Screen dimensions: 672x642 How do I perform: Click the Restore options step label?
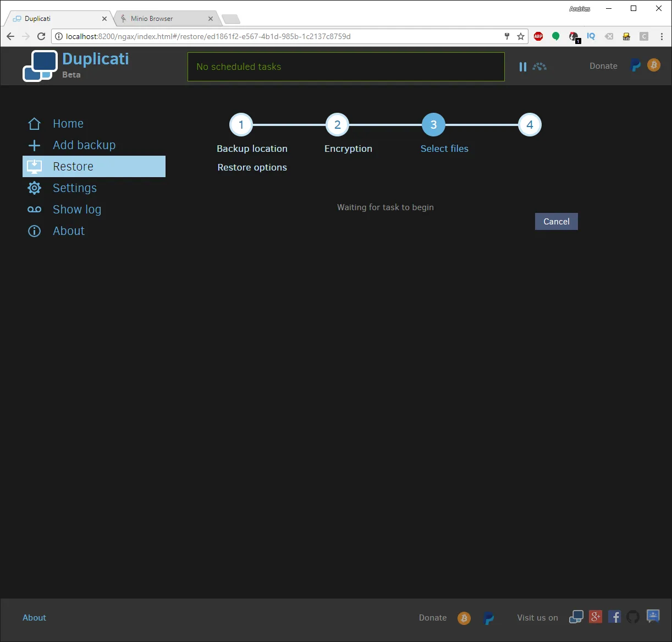252,167
